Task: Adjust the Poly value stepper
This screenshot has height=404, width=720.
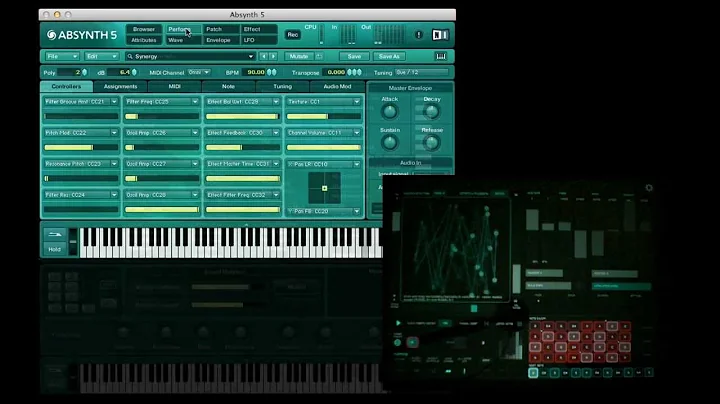Action: pyautogui.click(x=84, y=73)
